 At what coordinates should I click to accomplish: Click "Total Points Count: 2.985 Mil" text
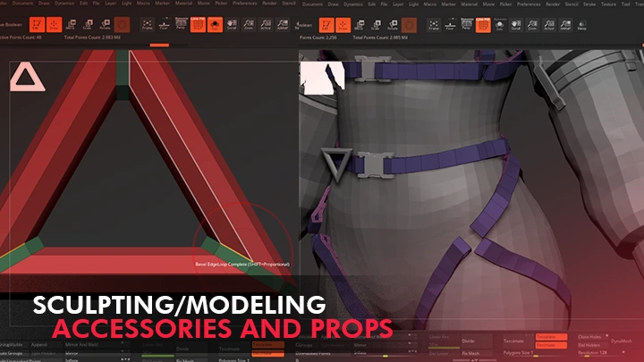click(380, 38)
